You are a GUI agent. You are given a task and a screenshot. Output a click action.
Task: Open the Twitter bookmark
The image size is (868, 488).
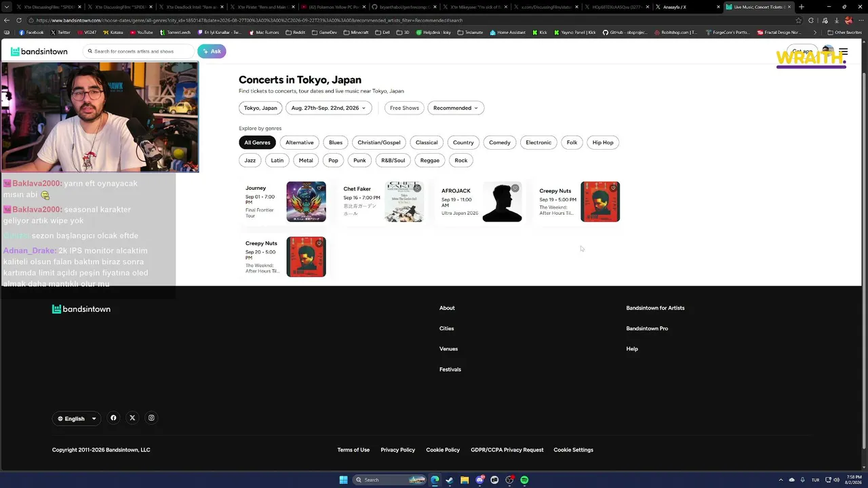(x=60, y=33)
